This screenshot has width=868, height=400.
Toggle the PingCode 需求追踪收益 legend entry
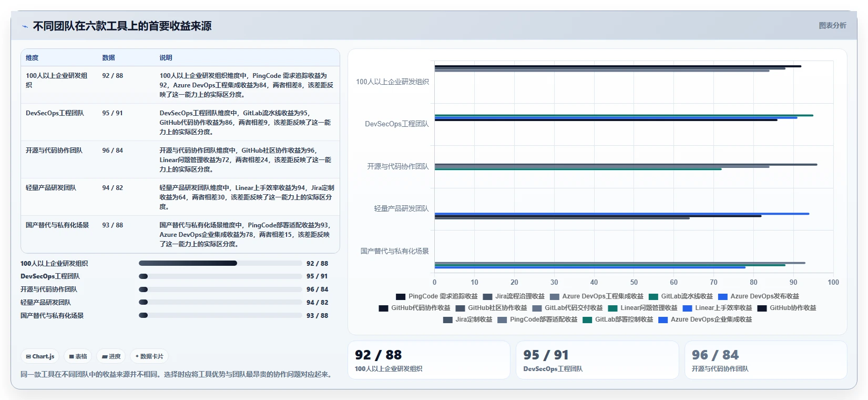pos(437,296)
